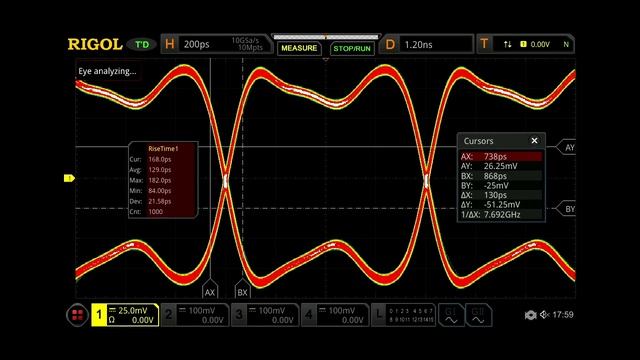Viewport: 640px width, 360px height.
Task: Click the Max: 182.0ps value
Action: point(160,180)
